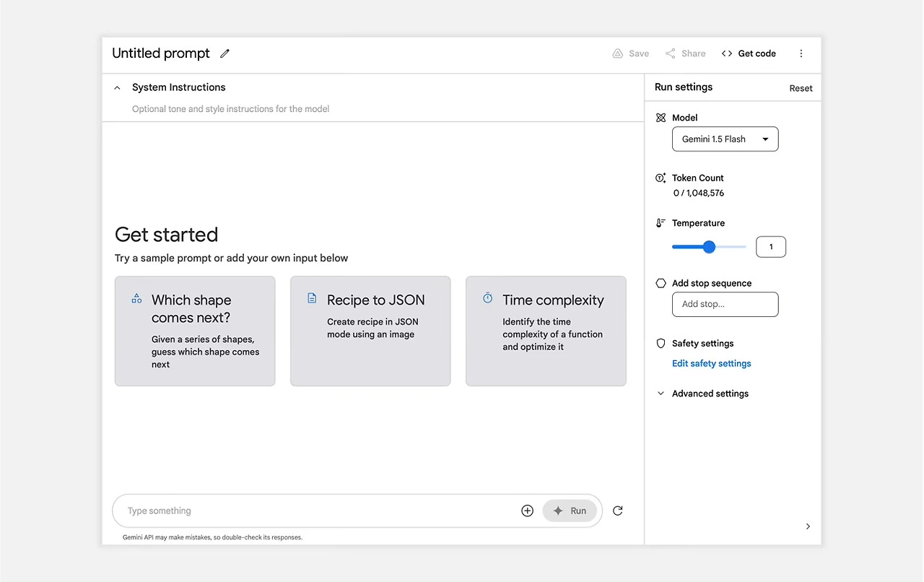This screenshot has width=924, height=582.
Task: Click the document icon on Recipe card
Action: (312, 298)
